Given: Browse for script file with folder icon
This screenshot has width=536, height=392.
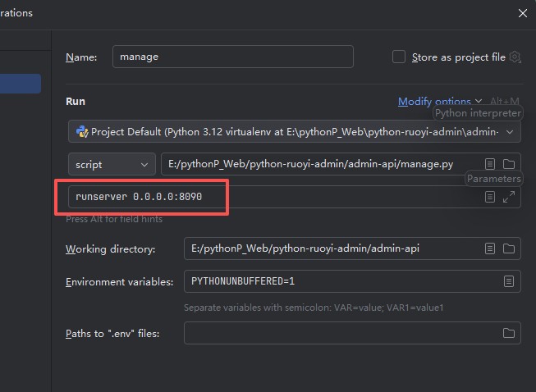Looking at the screenshot, I should click(x=509, y=164).
